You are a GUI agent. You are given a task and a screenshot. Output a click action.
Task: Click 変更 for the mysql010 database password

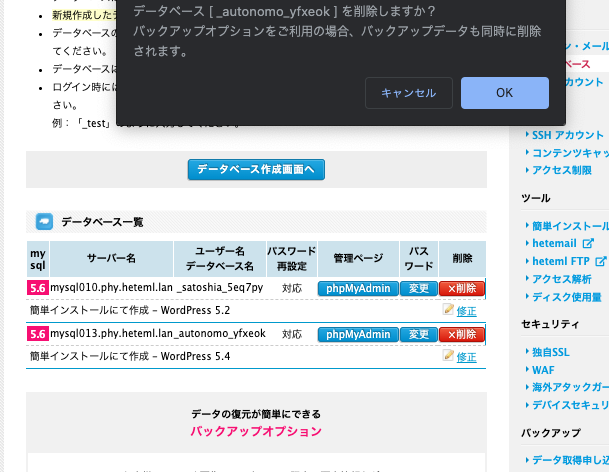[x=418, y=288]
